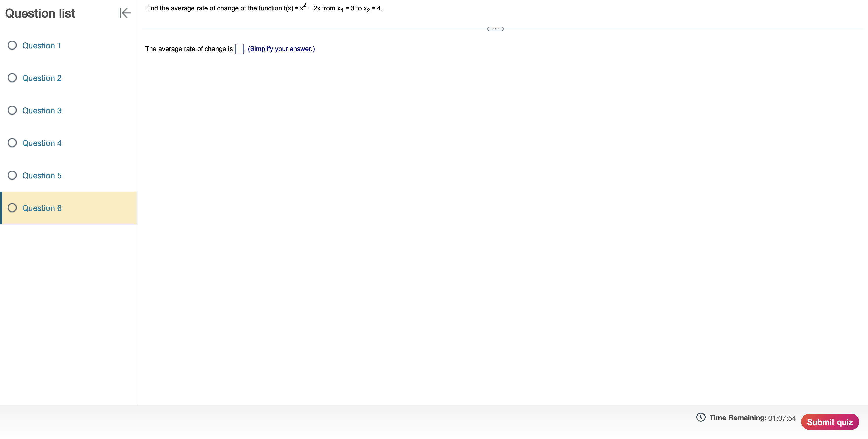This screenshot has height=439, width=868.
Task: Jump to Question 5
Action: click(42, 176)
